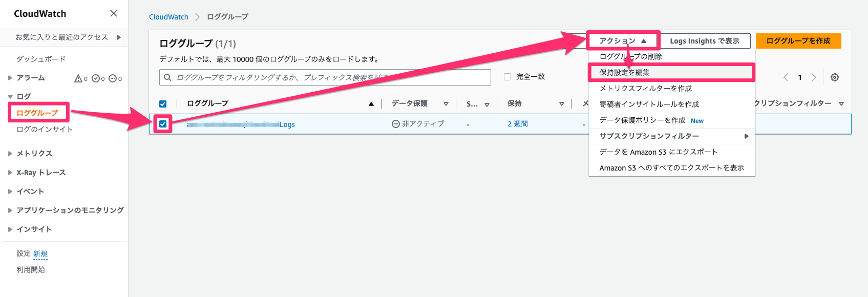The image size is (868, 297).
Task: Open table preferences gear icon
Action: coord(835,77)
